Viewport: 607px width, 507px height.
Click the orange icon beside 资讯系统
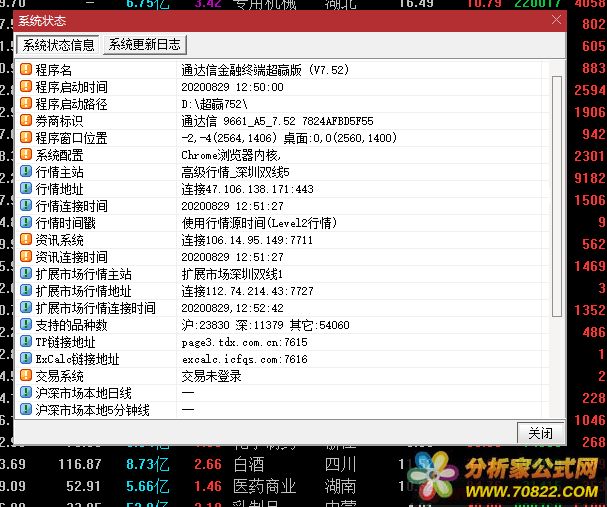point(26,240)
